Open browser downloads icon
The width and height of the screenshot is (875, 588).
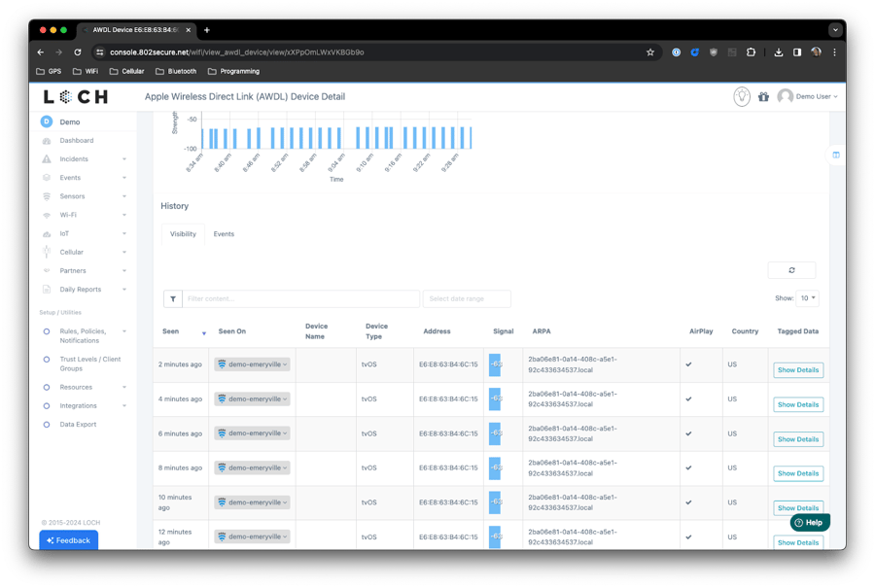tap(778, 52)
